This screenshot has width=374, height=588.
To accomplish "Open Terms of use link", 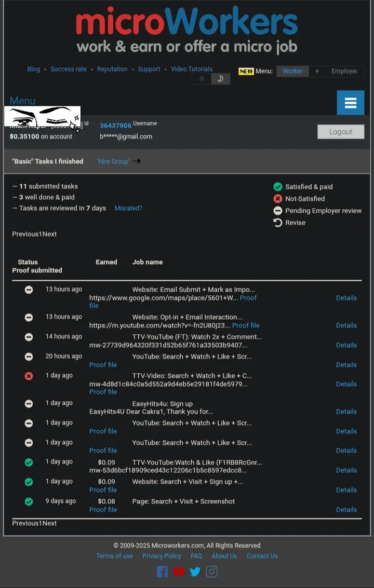I will (x=114, y=556).
